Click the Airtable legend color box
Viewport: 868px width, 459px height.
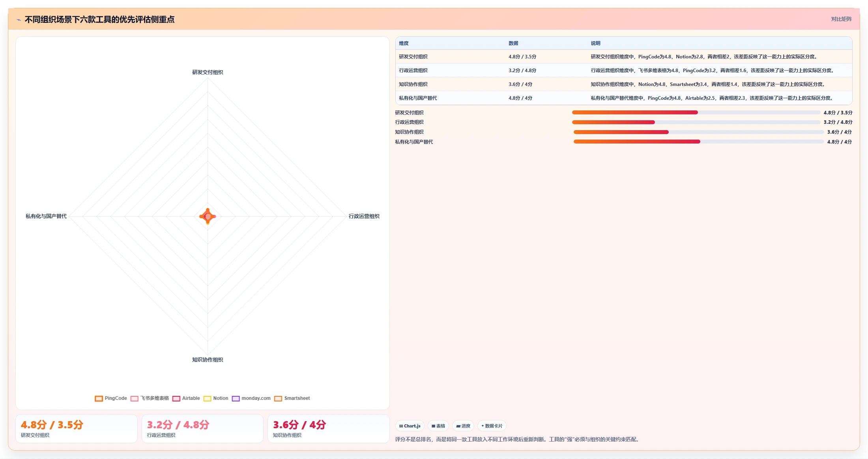[176, 398]
